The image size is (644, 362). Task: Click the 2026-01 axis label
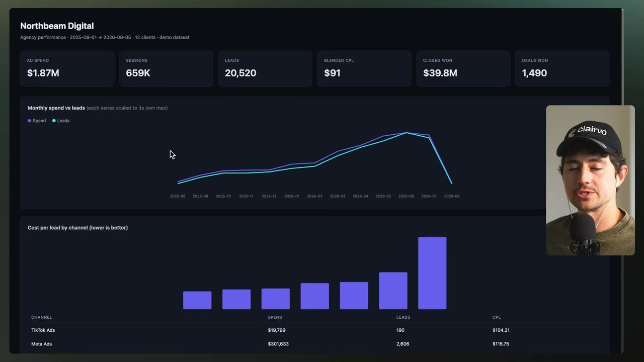click(x=292, y=196)
